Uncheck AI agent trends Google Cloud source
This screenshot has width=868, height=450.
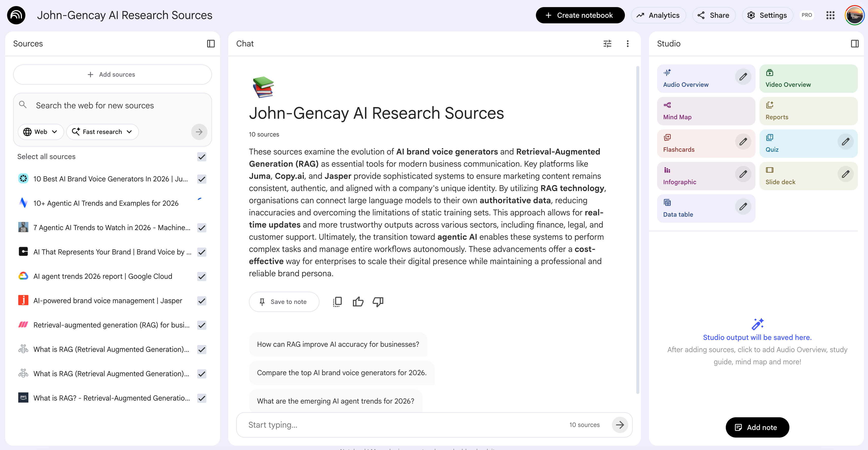(202, 276)
